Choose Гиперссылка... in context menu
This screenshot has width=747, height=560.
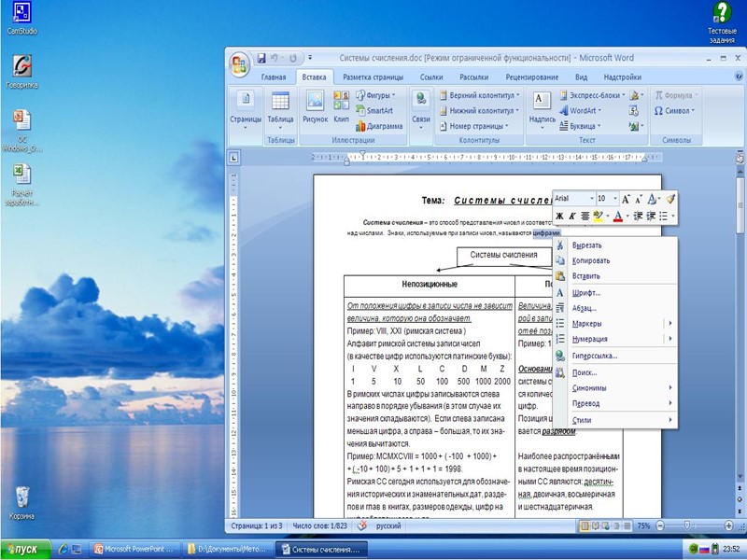pyautogui.click(x=615, y=356)
